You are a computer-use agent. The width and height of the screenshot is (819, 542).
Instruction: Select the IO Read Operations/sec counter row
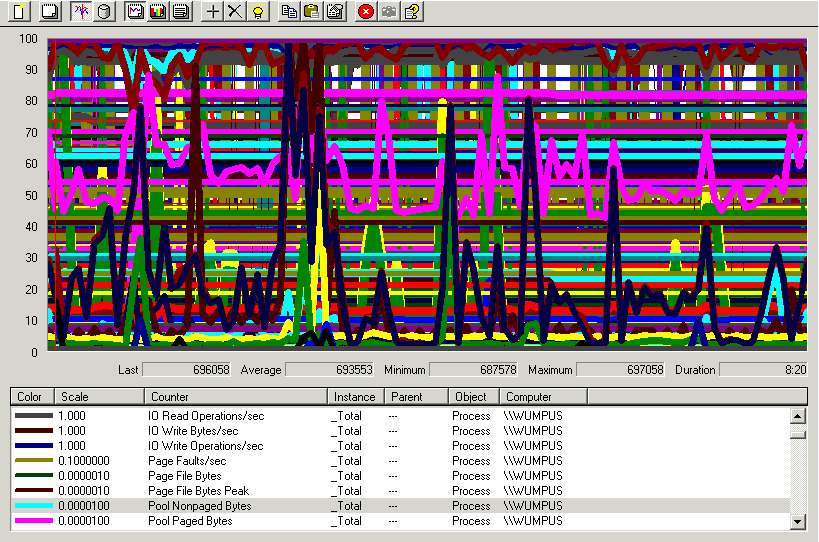[400, 416]
